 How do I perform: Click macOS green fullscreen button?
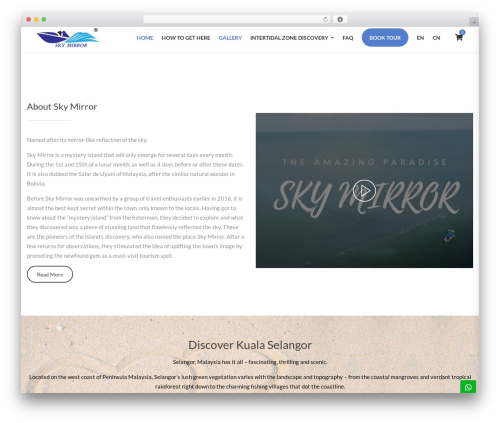[44, 20]
